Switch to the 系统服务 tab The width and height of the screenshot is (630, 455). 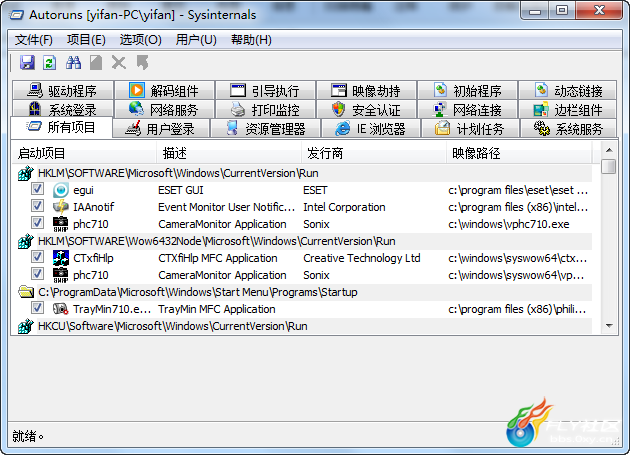tap(568, 129)
